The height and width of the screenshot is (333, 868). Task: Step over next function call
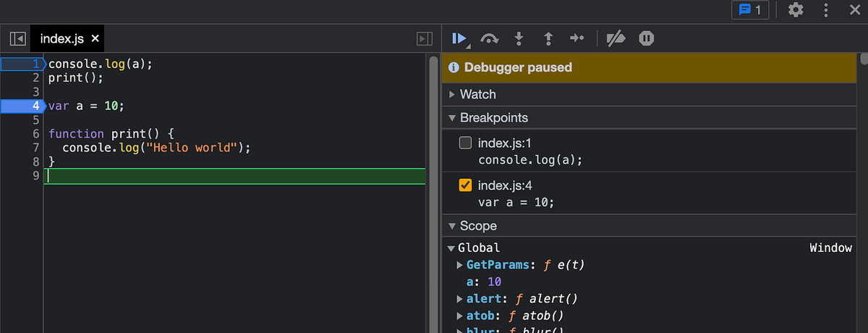(490, 38)
